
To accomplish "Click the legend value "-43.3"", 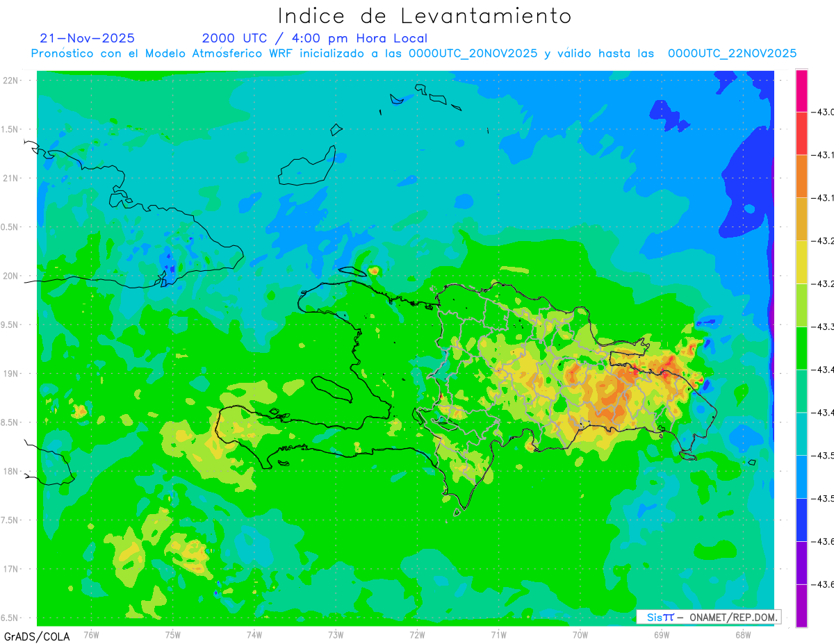I will 824,327.
